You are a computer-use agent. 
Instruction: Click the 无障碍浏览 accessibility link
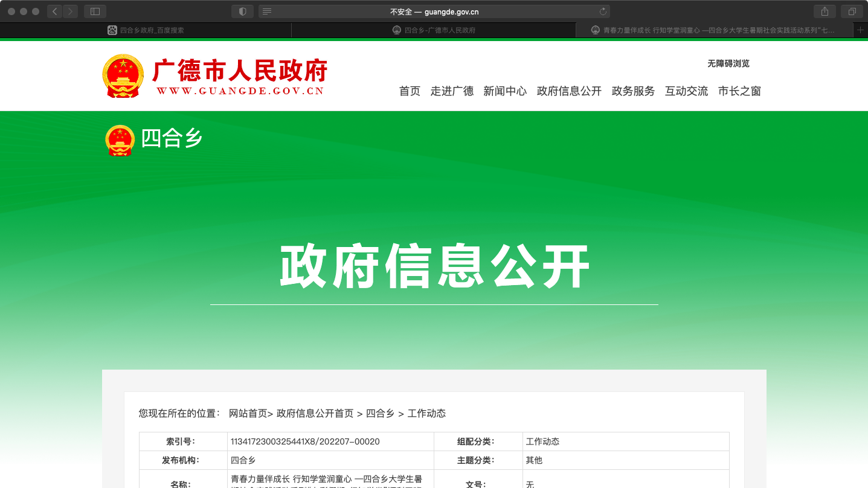(728, 63)
